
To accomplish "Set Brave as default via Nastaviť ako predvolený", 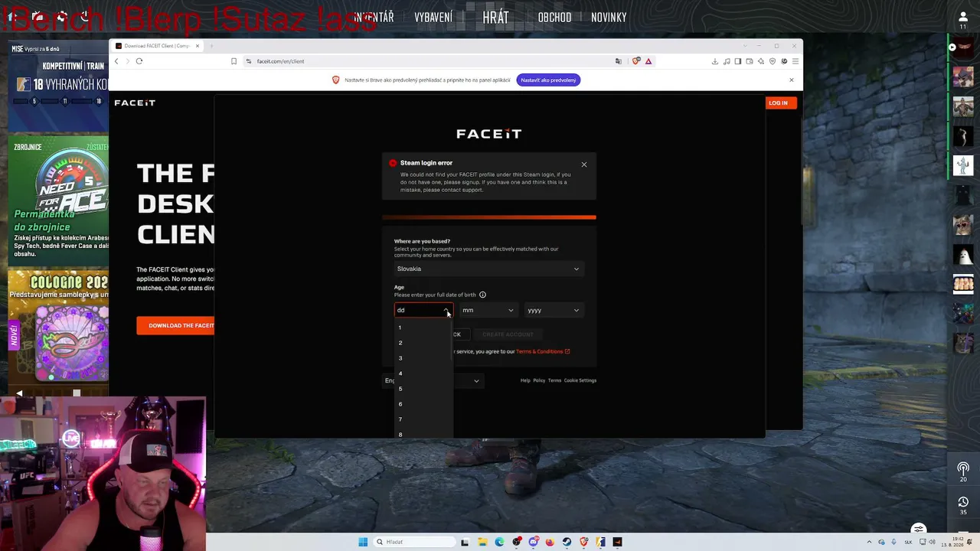I will [548, 80].
